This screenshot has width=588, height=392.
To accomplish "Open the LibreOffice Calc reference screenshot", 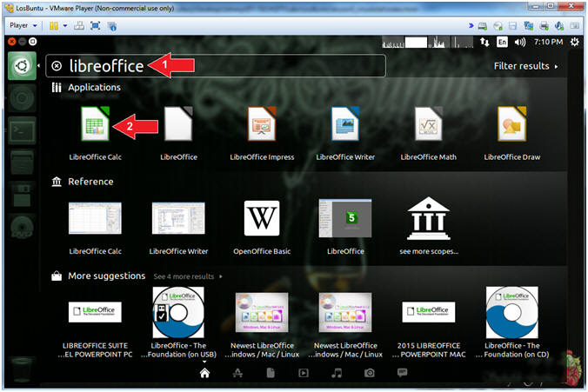I will pyautogui.click(x=96, y=227).
